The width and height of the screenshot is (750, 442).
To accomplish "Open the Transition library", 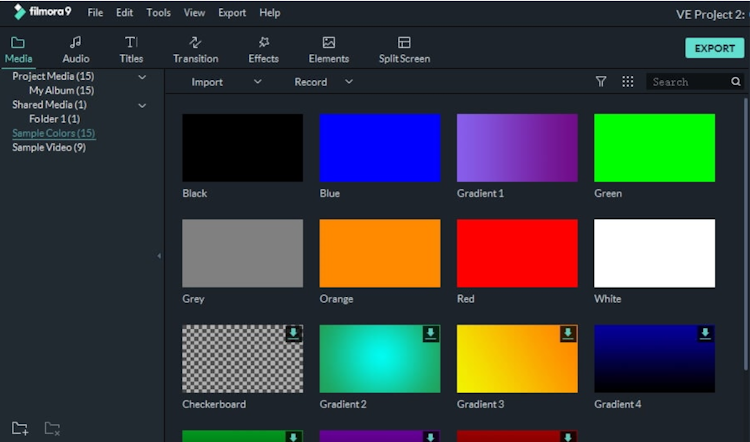I will [x=195, y=49].
